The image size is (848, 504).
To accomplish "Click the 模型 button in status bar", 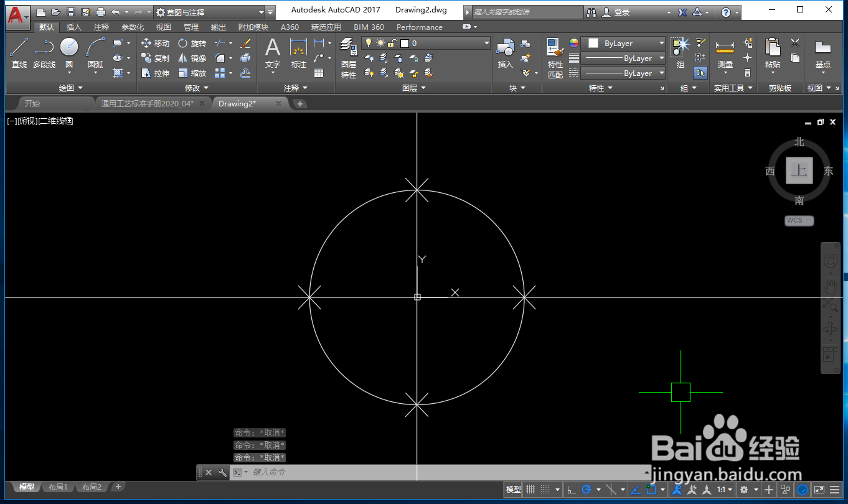I will [513, 490].
